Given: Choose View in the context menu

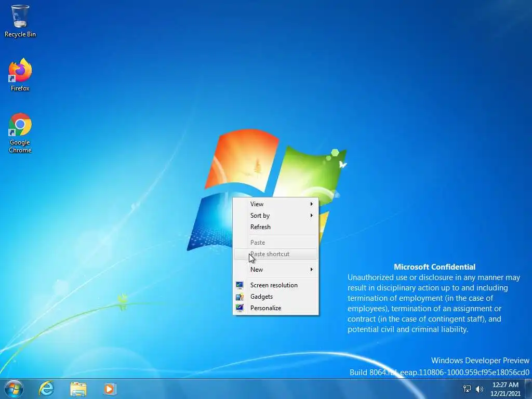Looking at the screenshot, I should coord(275,204).
